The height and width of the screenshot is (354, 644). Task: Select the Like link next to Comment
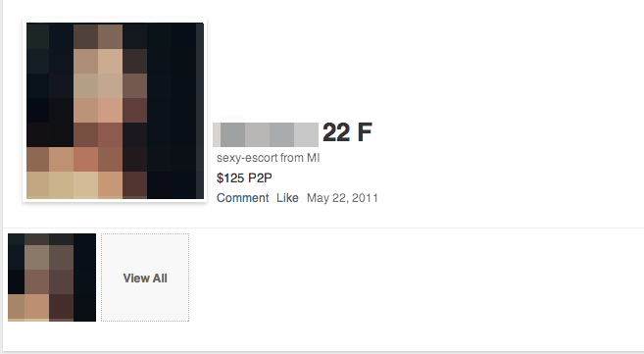pyautogui.click(x=287, y=198)
